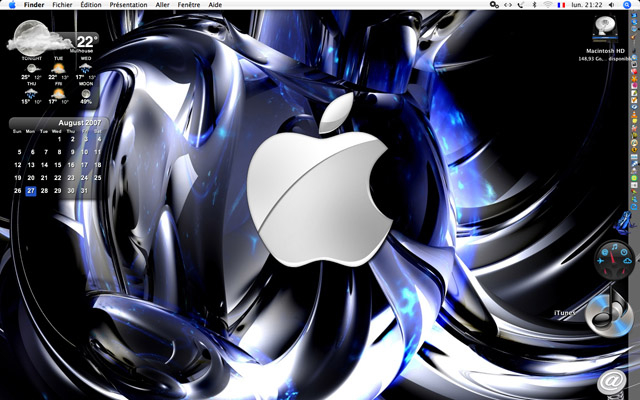This screenshot has height=400, width=640.
Task: Open Spotlight search magnifier
Action: coord(627,5)
